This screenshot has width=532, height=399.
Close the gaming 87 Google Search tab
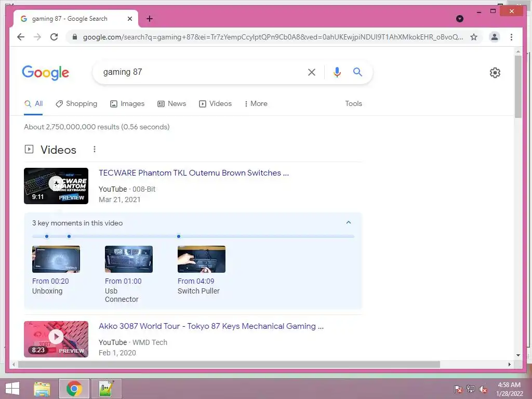click(129, 19)
